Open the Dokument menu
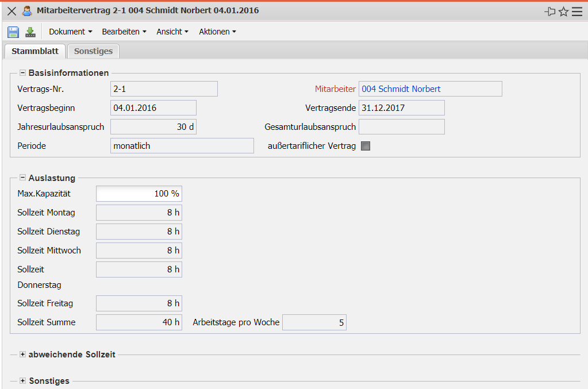The image size is (588, 389). tap(70, 32)
